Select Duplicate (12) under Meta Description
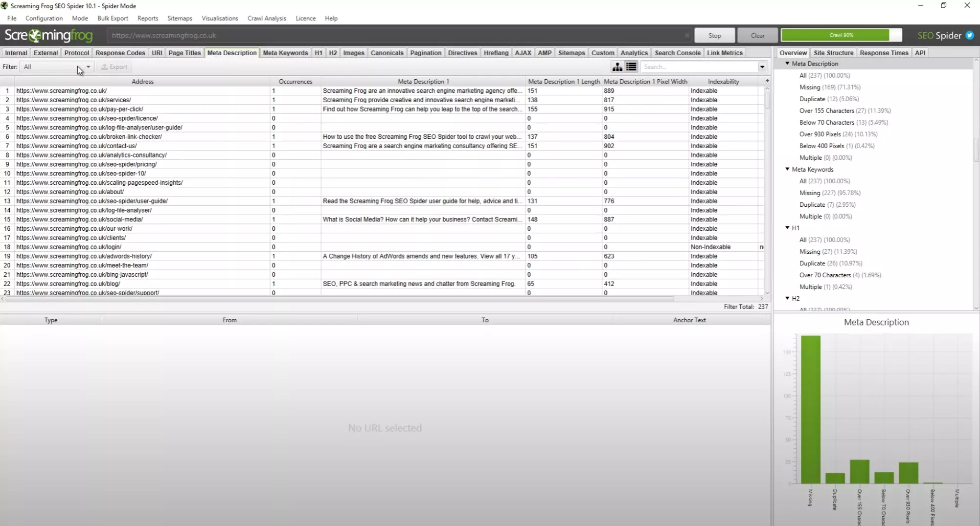 coord(829,99)
